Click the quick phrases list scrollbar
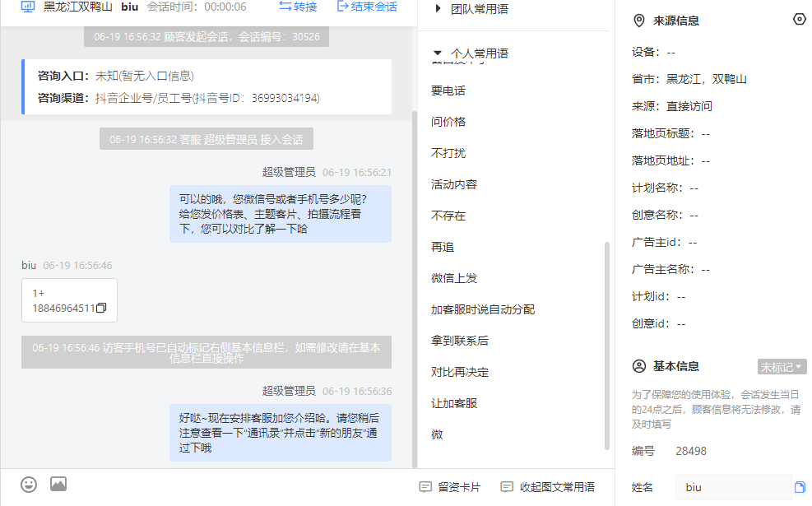 click(607, 346)
